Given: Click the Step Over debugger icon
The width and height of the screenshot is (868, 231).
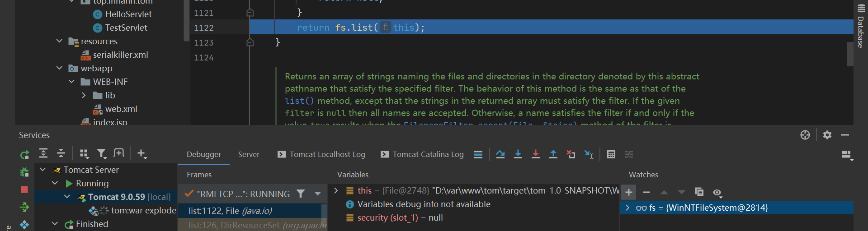Looking at the screenshot, I should point(500,154).
